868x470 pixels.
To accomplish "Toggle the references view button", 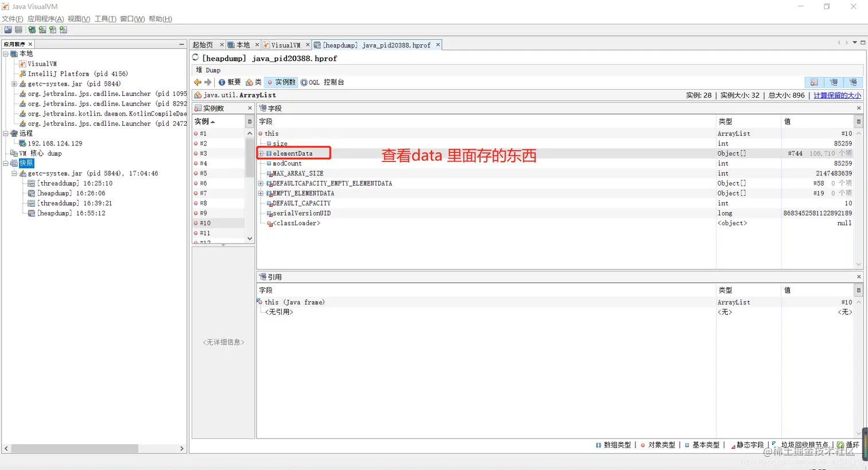I will [852, 82].
